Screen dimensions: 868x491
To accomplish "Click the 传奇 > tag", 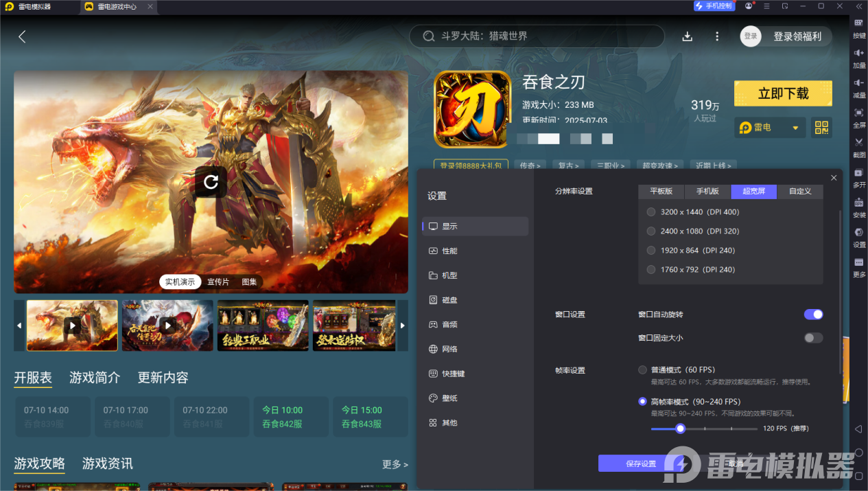I will pos(530,165).
